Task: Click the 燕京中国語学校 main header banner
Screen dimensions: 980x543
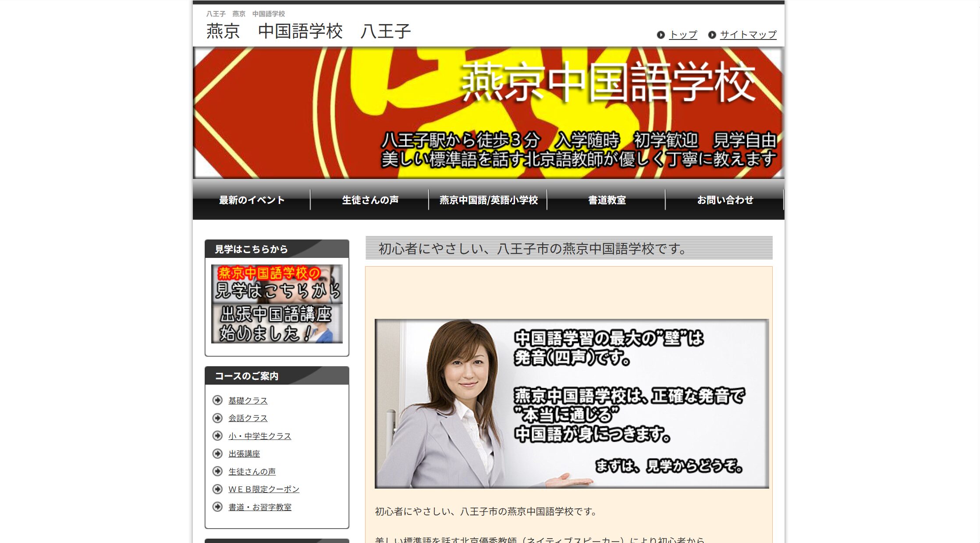Action: click(x=488, y=113)
